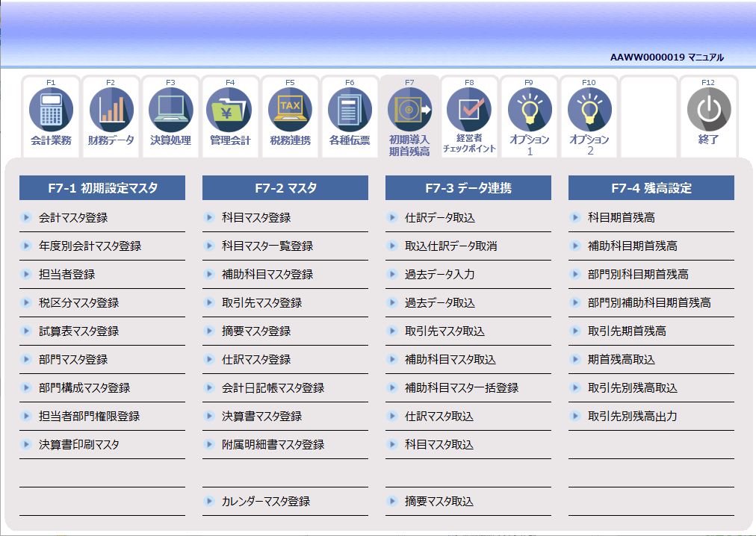The height and width of the screenshot is (536, 756).
Task: Click the F7-3 データ連携 section header
Action: click(x=468, y=188)
